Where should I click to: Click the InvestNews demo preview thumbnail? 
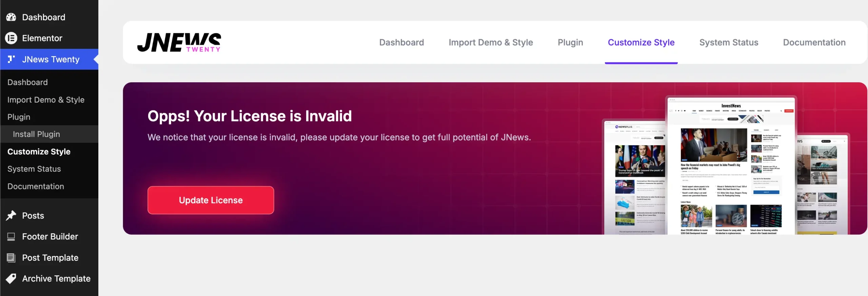pyautogui.click(x=731, y=165)
